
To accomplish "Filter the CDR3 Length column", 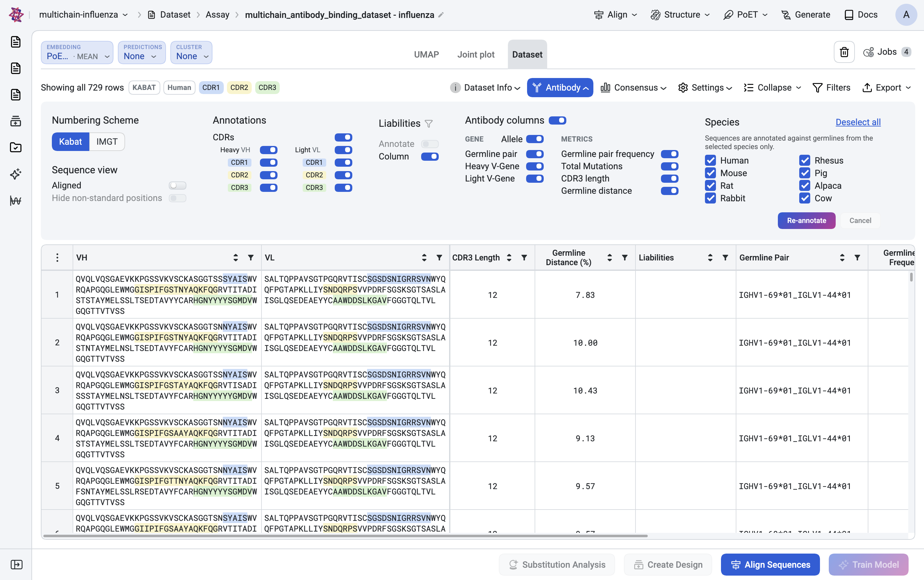I will tap(524, 257).
